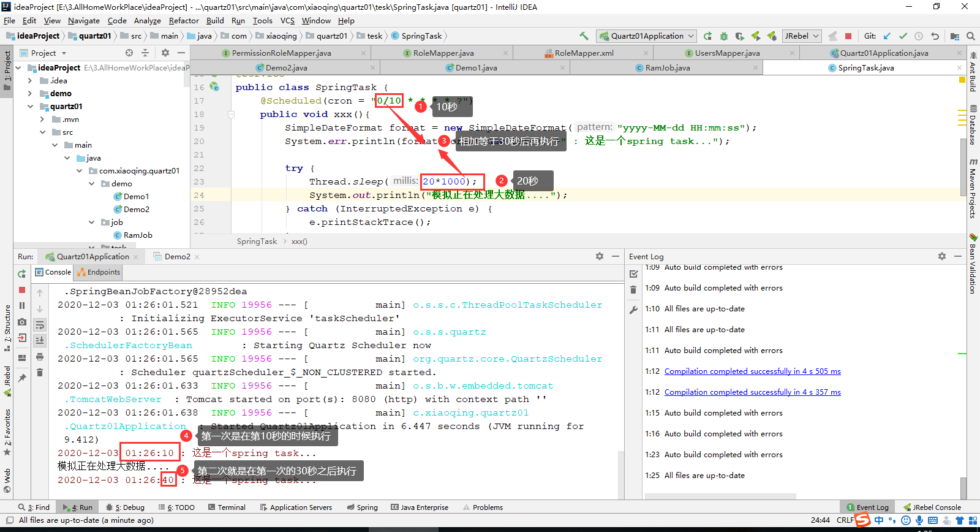Open the Compilation completed in 4 s 505 ms link
The image size is (980, 532).
752,371
